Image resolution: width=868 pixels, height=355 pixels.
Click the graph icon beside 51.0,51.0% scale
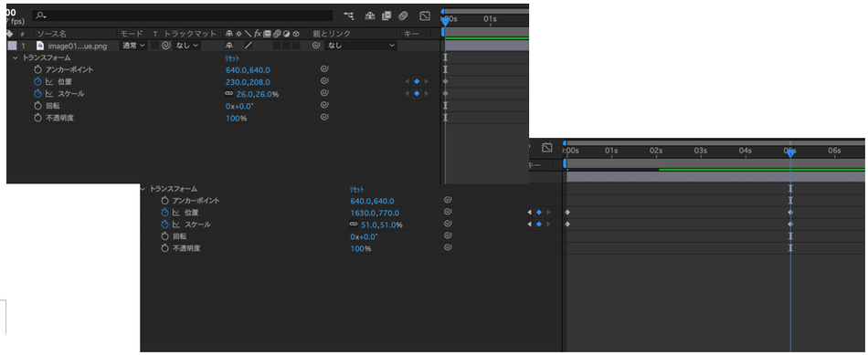tap(176, 224)
